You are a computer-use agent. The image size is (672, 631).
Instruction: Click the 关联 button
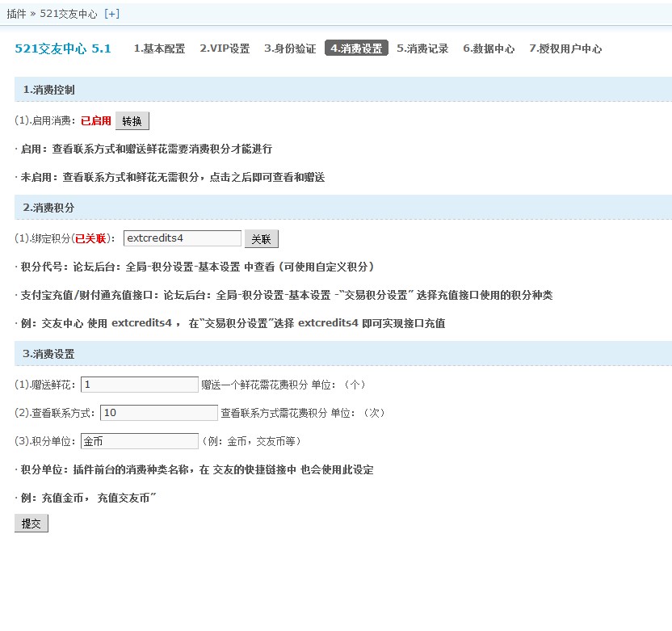coord(262,239)
